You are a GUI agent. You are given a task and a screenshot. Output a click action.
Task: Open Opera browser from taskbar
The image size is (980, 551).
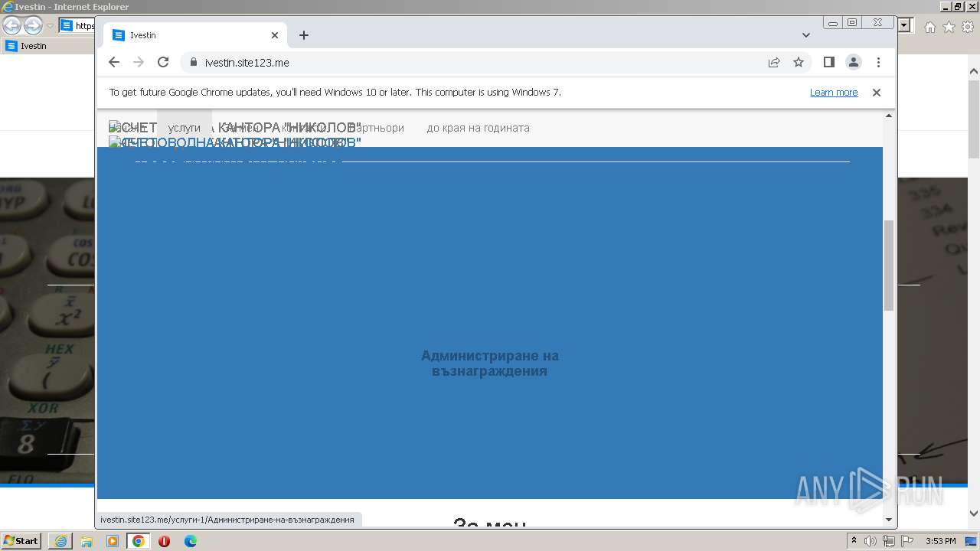(x=164, y=541)
